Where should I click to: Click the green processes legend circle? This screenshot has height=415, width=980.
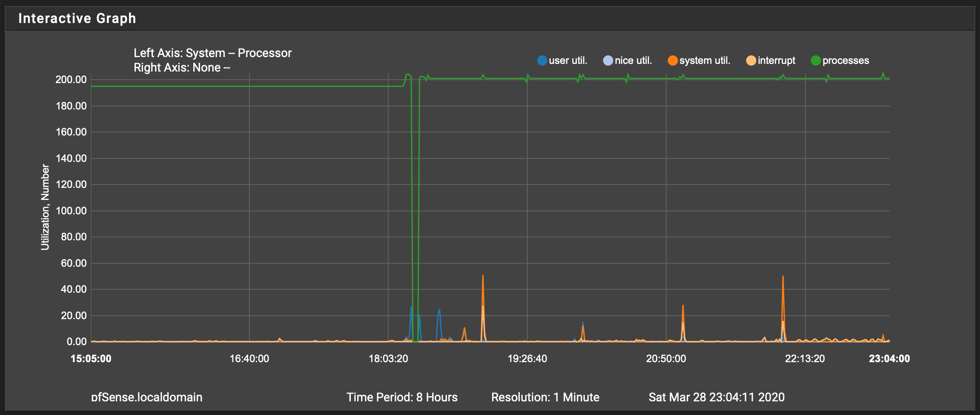point(816,61)
